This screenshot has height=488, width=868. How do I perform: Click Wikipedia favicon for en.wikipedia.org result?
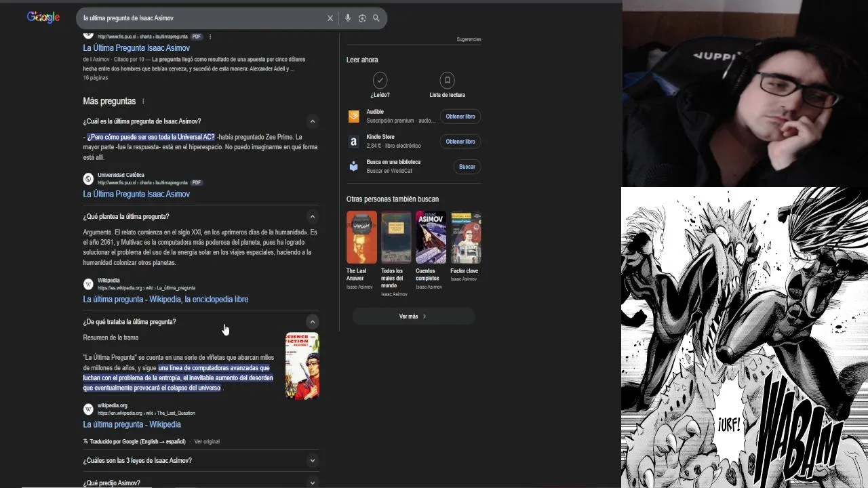pyautogui.click(x=88, y=409)
